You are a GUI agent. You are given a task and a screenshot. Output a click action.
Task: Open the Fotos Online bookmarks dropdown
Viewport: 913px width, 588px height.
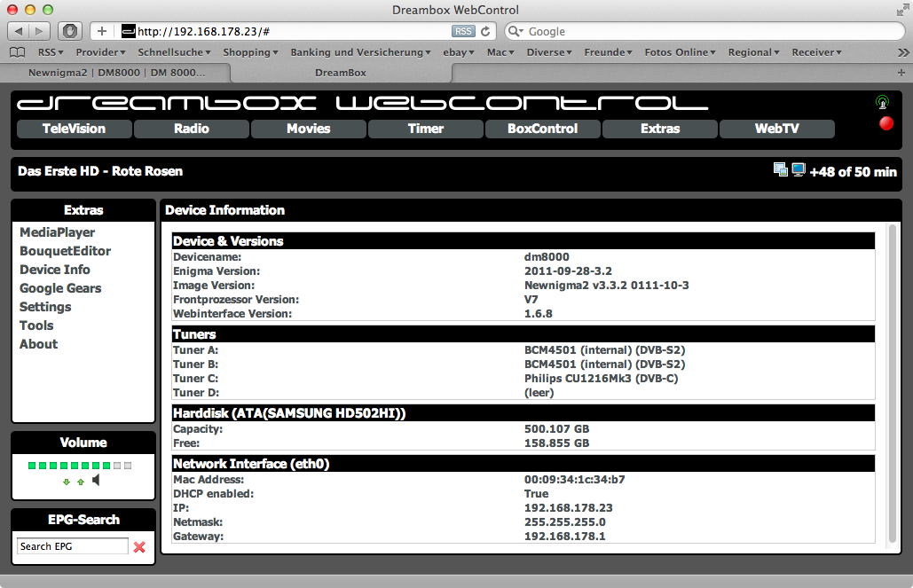tap(681, 52)
